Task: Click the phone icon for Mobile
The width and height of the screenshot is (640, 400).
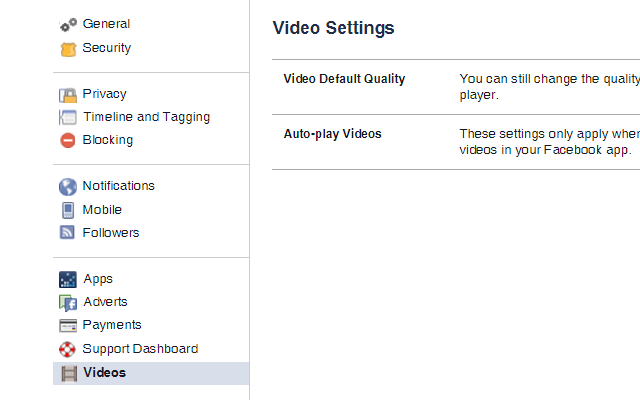Action: click(x=68, y=210)
